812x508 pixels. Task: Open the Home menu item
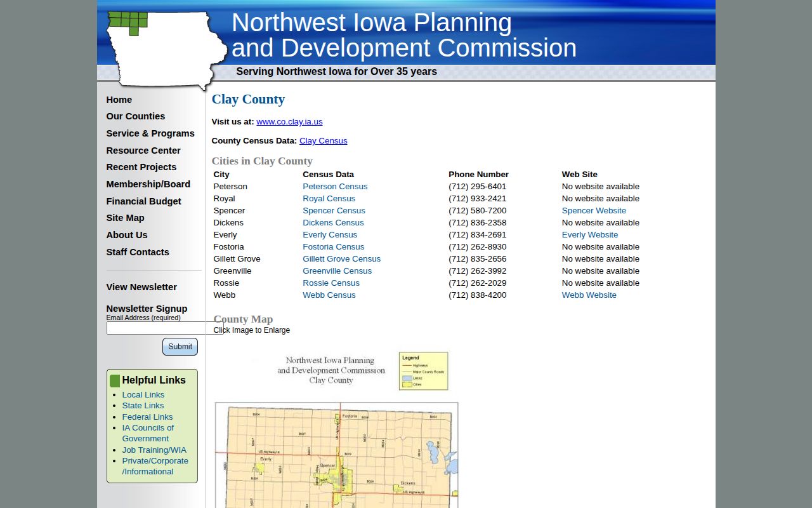119,100
